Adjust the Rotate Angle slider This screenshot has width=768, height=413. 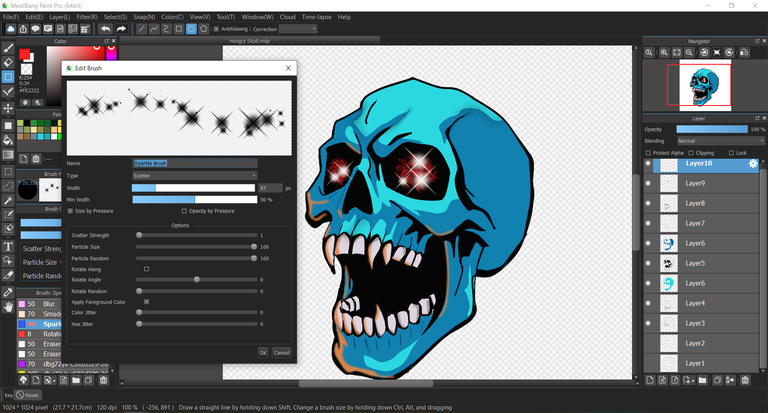(196, 279)
